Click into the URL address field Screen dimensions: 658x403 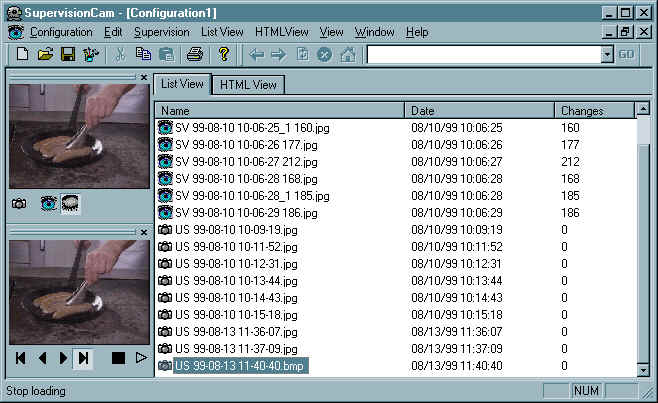pos(483,55)
